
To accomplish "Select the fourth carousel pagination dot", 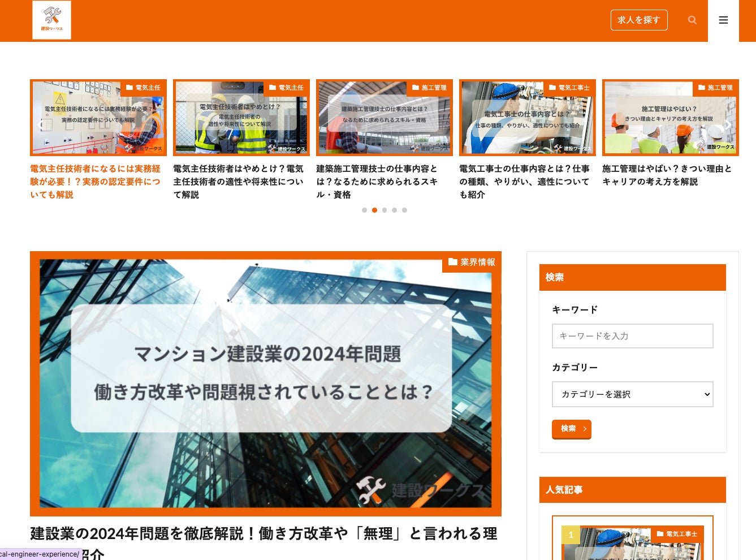I will 394,210.
